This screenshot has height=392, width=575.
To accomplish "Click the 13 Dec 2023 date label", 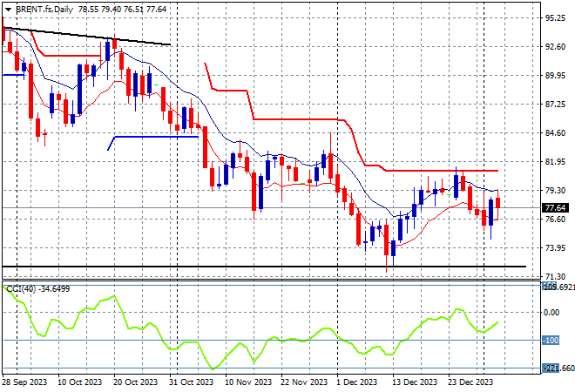I will point(415,382).
